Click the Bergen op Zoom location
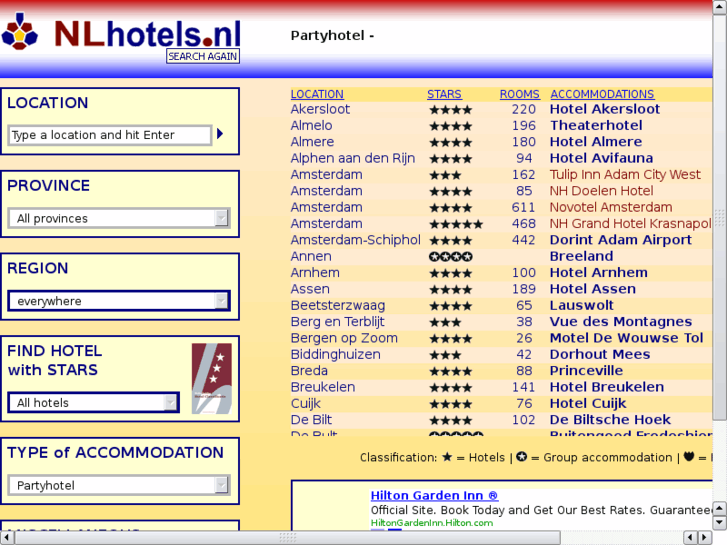 coord(344,338)
